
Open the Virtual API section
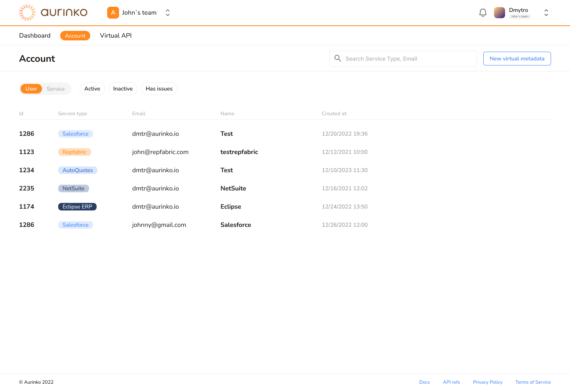[x=116, y=35]
